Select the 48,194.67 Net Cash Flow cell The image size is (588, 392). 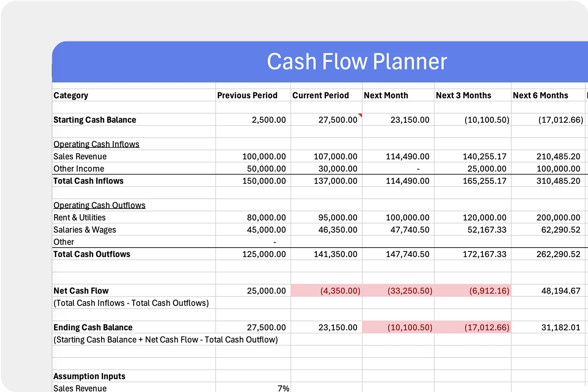pyautogui.click(x=548, y=290)
